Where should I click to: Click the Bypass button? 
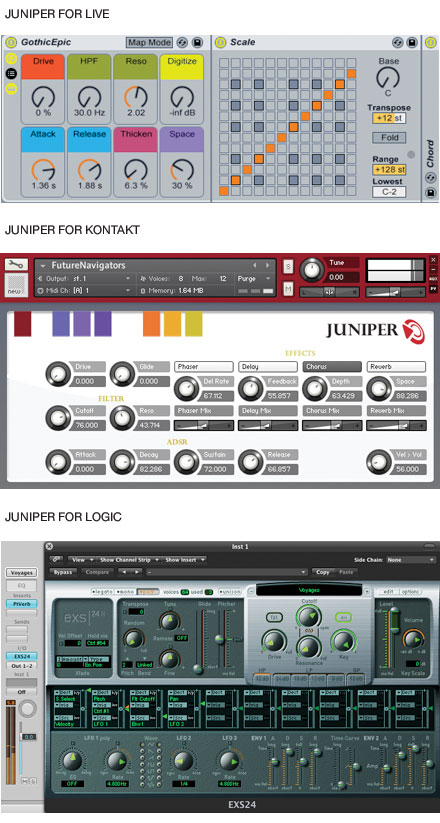[62, 572]
